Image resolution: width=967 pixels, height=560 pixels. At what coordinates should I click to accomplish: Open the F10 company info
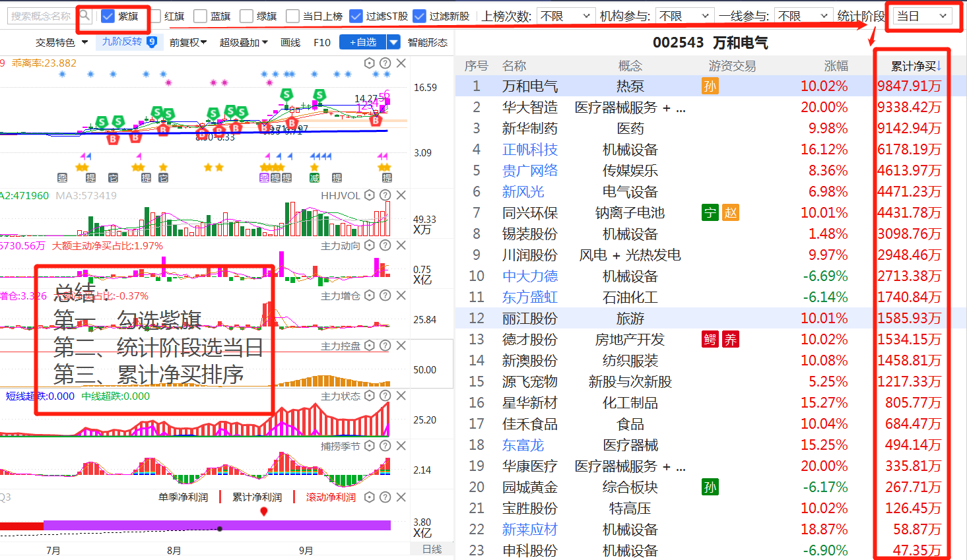322,42
